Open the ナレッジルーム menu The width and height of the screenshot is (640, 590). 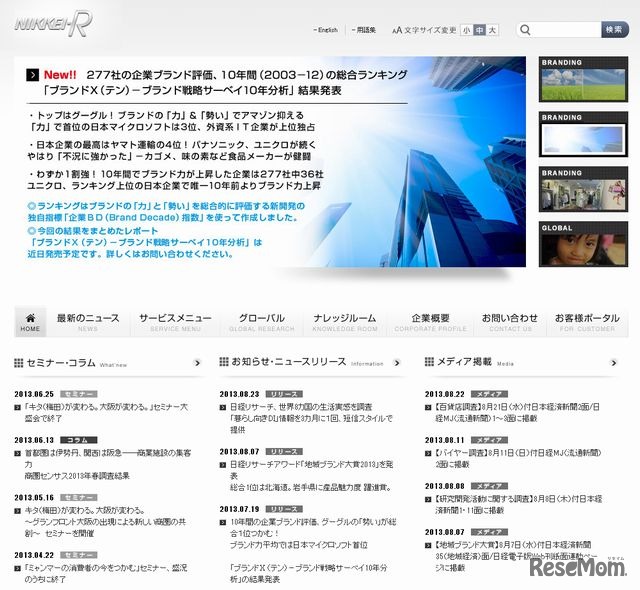[345, 322]
